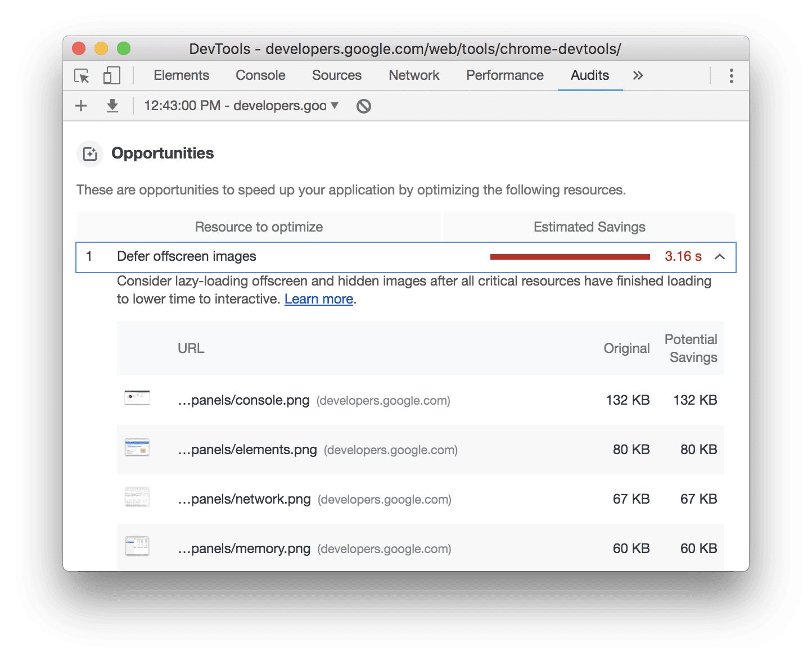The width and height of the screenshot is (812, 661).
Task: Open the Sources panel
Action: [x=336, y=75]
